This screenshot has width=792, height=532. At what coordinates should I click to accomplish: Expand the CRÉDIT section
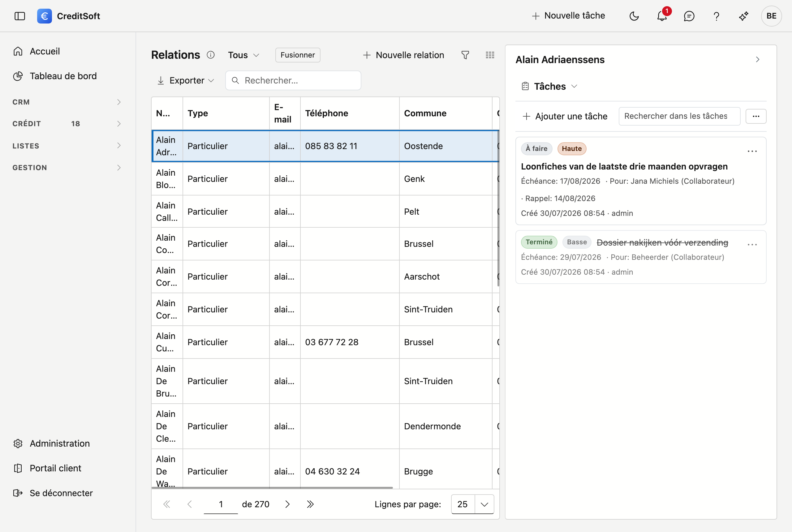[x=67, y=124]
